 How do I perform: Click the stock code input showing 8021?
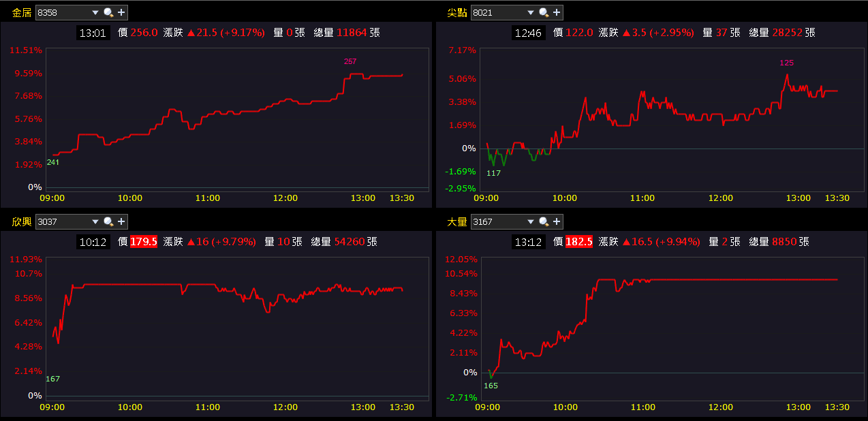[x=497, y=12]
